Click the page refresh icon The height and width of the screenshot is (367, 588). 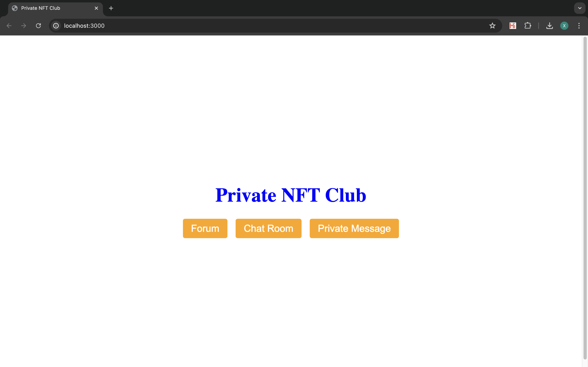coord(38,26)
